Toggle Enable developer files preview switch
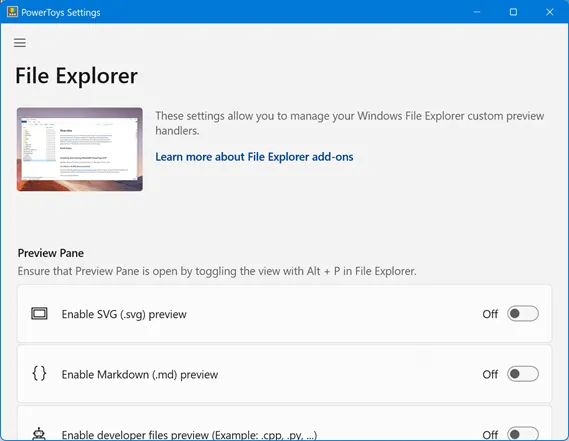This screenshot has height=441, width=569. (523, 434)
